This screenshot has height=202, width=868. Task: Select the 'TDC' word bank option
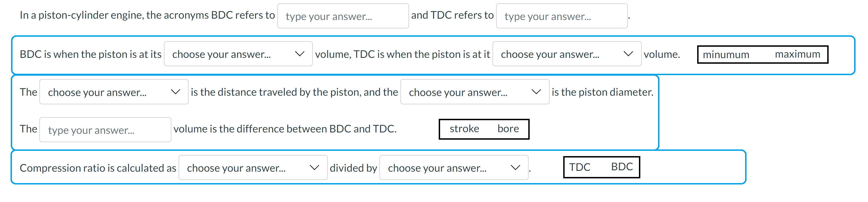tap(580, 166)
